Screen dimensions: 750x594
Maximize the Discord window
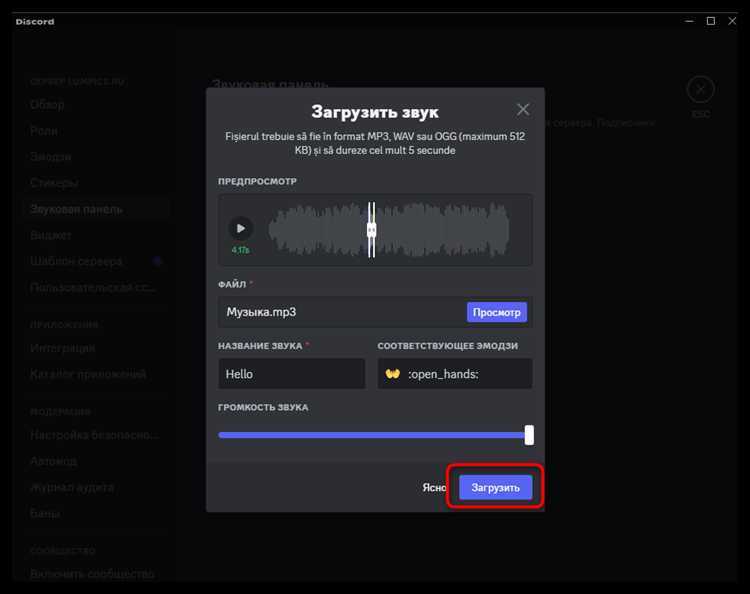click(711, 21)
